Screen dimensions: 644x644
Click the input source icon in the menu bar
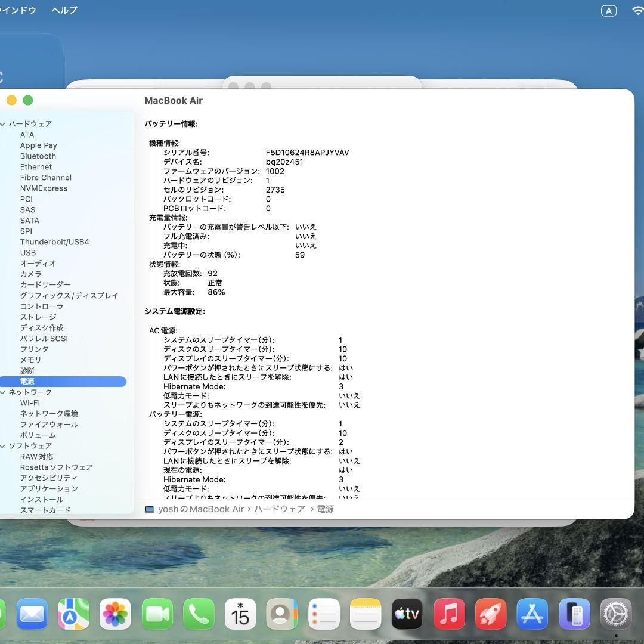609,10
